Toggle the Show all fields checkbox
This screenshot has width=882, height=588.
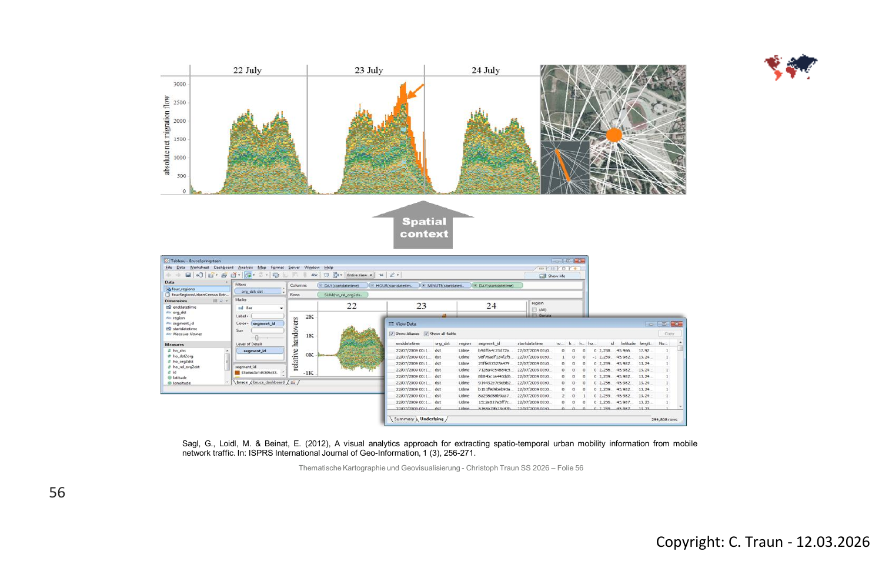426,334
